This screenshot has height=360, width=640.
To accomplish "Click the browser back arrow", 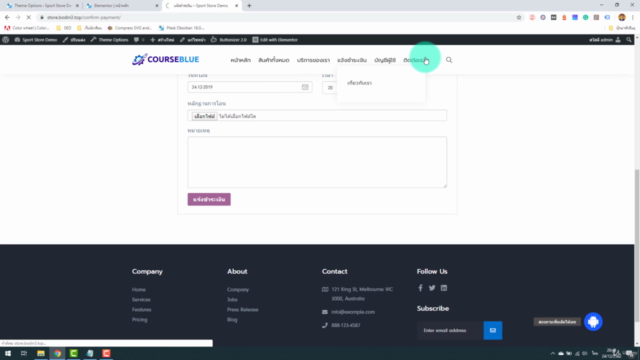I will pyautogui.click(x=7, y=17).
